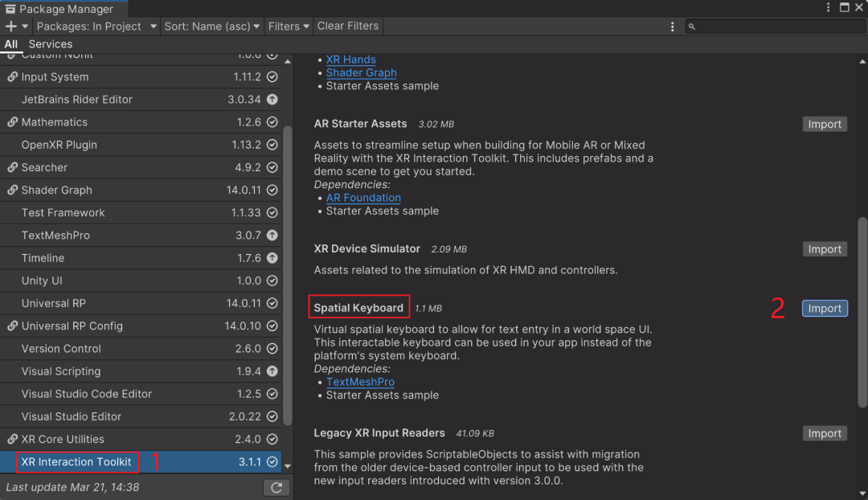The width and height of the screenshot is (868, 500).
Task: Click installed checkmark icon for Input System
Action: pyautogui.click(x=272, y=77)
